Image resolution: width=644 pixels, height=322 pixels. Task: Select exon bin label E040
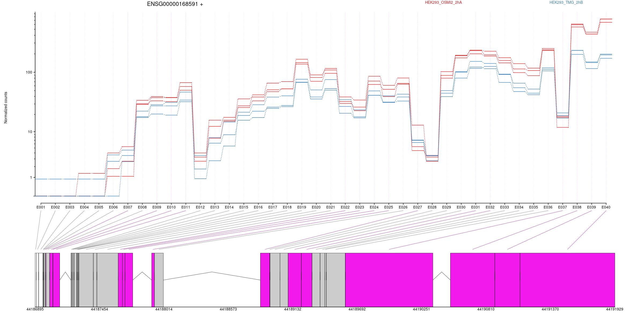coord(606,207)
